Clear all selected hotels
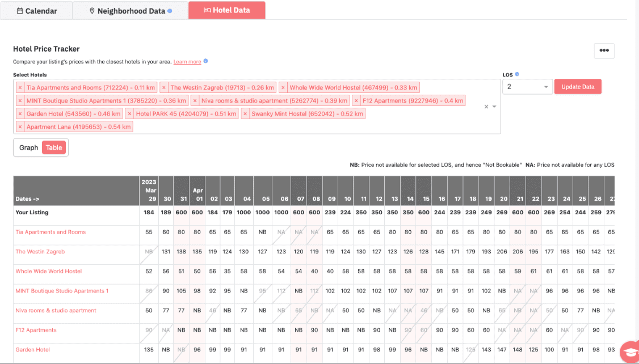The width and height of the screenshot is (639, 364). pyautogui.click(x=486, y=107)
